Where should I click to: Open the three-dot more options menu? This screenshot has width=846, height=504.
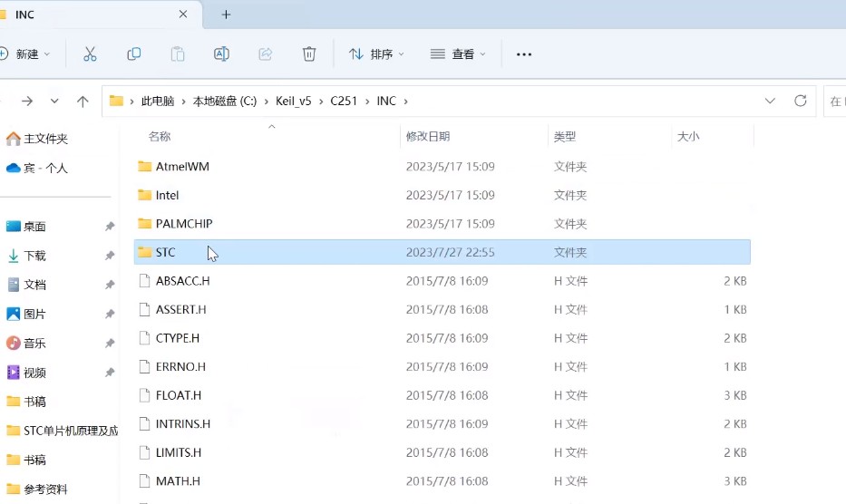524,54
